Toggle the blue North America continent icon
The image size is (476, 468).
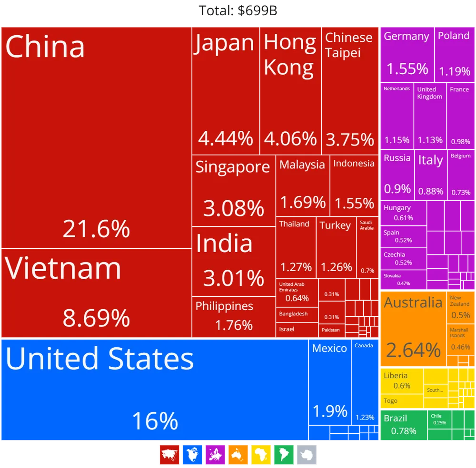tap(192, 455)
